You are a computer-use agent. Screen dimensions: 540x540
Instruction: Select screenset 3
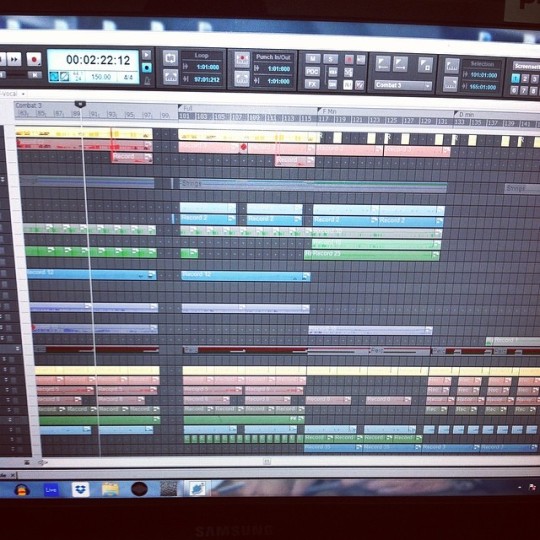[x=534, y=80]
